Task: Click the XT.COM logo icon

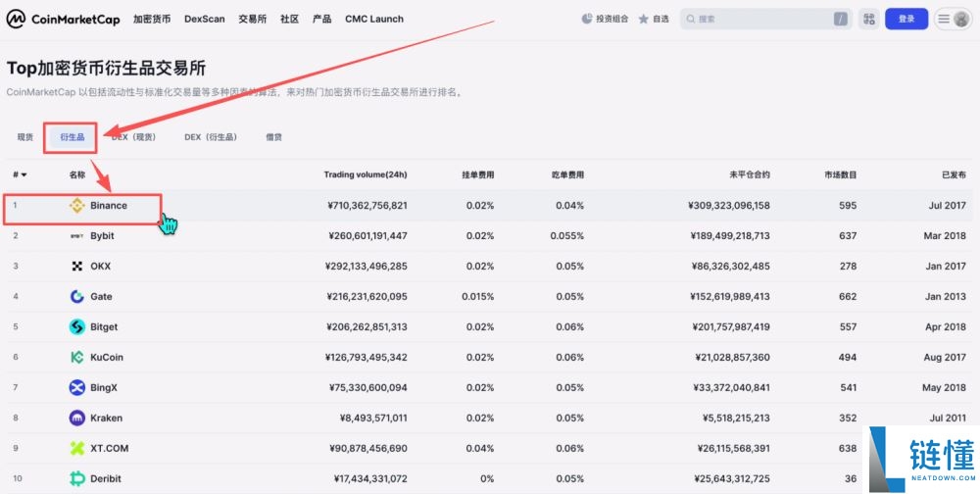Action: coord(76,448)
